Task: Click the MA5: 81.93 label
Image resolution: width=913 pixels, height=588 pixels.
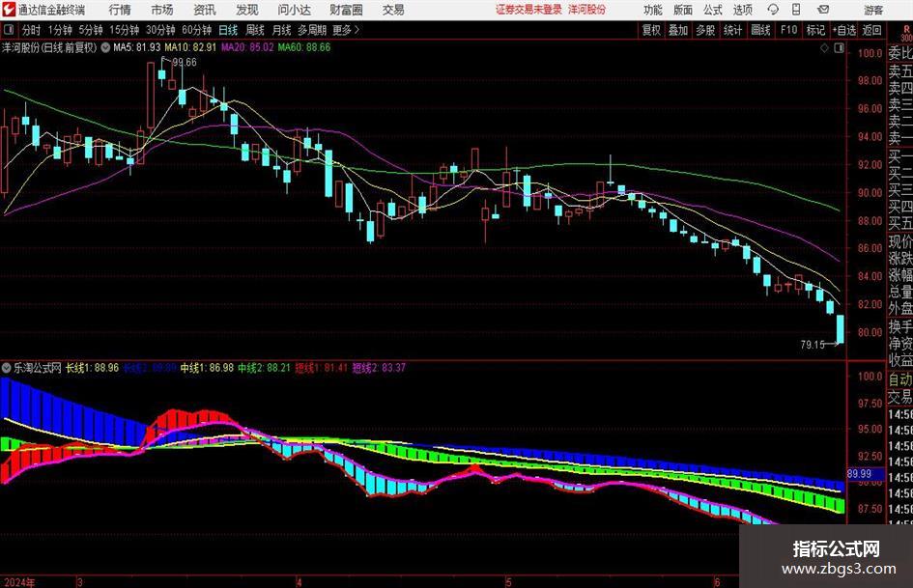Action: [x=137, y=47]
